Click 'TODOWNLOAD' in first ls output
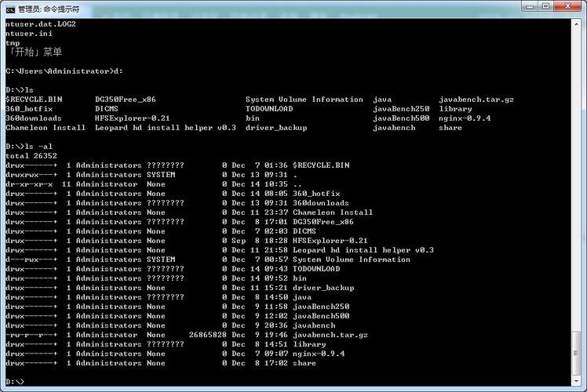 coord(269,109)
